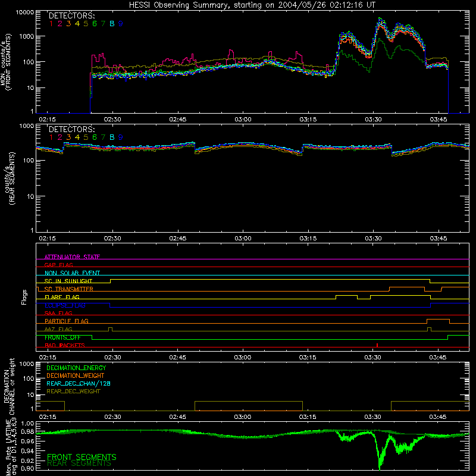Screen dimensions: 476x476
Task: Select the FRONT SEGMENTS livetime legend text
Action: (x=82, y=457)
